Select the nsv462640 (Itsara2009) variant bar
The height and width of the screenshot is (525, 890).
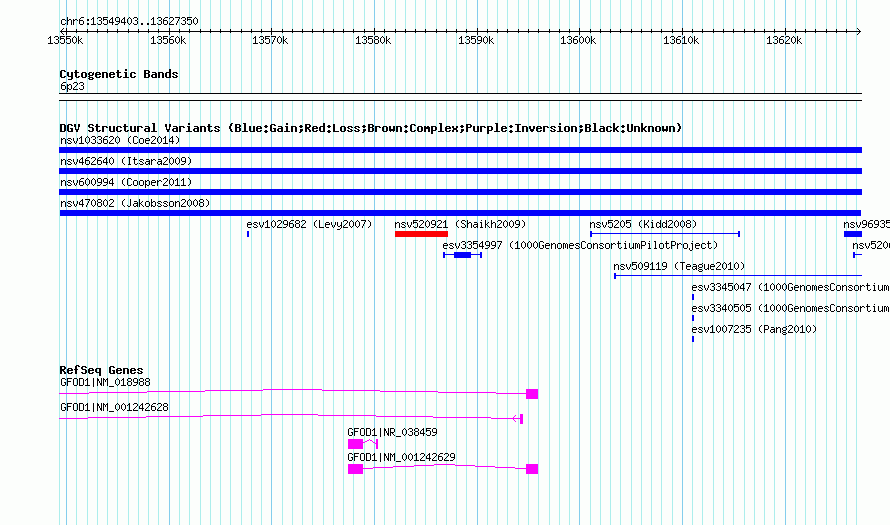(460, 171)
